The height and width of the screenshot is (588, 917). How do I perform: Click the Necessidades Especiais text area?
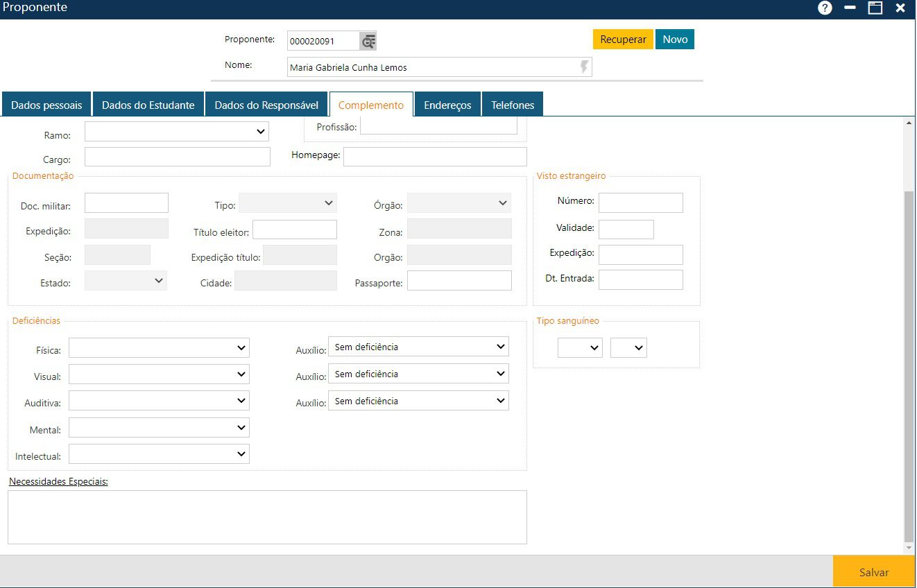(267, 517)
